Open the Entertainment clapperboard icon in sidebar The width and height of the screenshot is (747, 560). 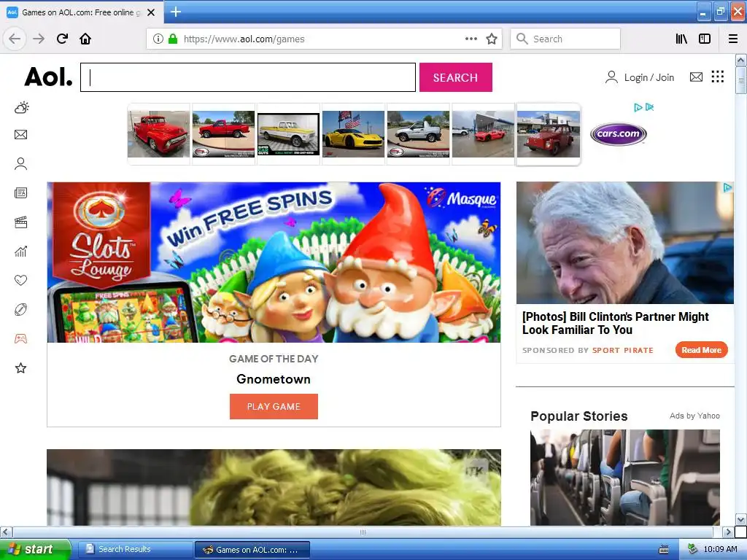pos(21,222)
